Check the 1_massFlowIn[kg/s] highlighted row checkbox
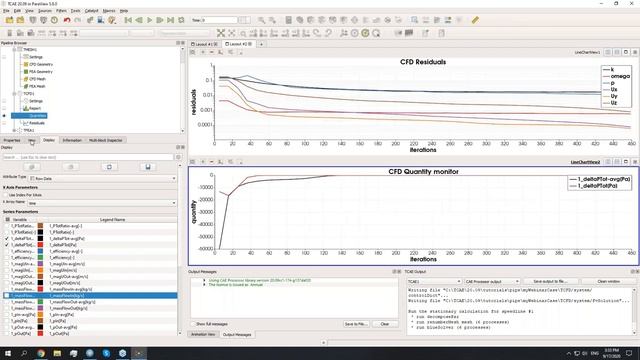The height and width of the screenshot is (360, 640). [x=7, y=296]
